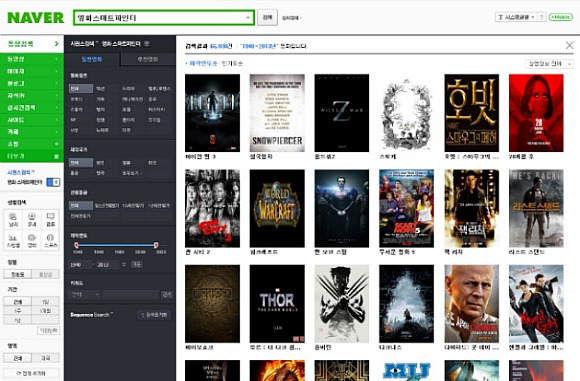Open the Hansel and Gretel poster
The height and width of the screenshot is (381, 580).
point(536,304)
